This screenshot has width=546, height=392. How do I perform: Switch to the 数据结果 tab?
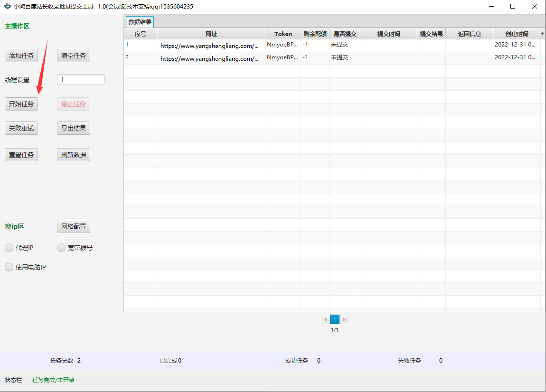140,22
